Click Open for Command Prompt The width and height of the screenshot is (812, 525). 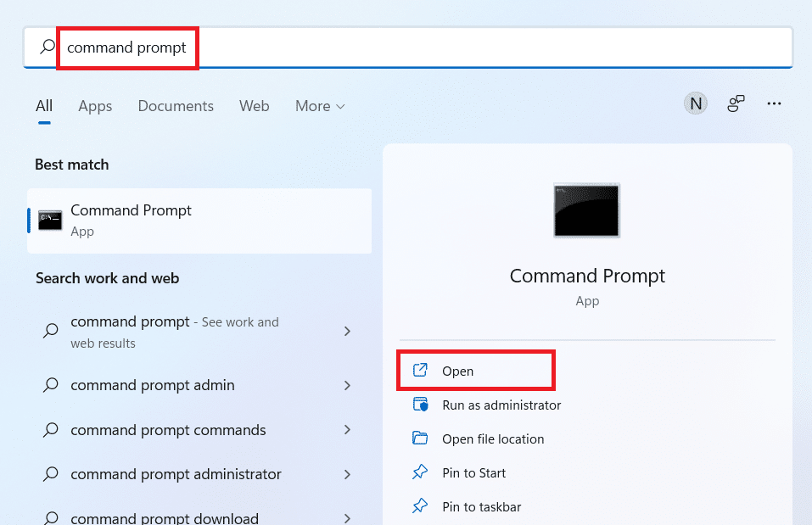point(476,371)
